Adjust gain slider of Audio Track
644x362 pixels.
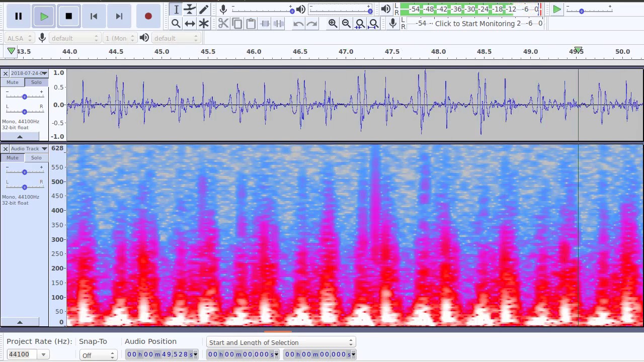tap(24, 172)
